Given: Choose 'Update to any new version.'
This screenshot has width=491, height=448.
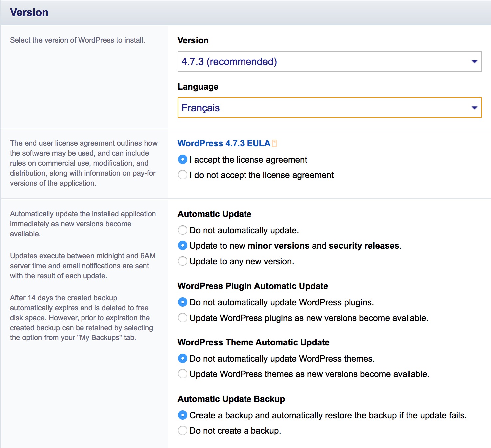Looking at the screenshot, I should (x=183, y=261).
